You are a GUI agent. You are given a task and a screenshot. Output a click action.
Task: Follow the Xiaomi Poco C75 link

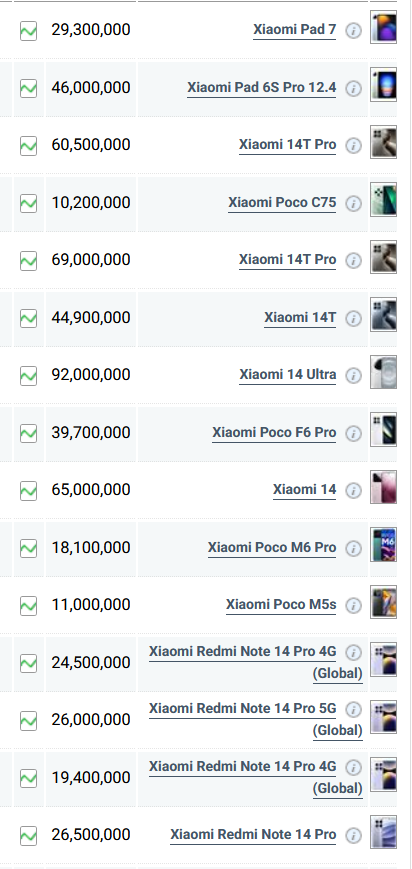[x=282, y=203]
